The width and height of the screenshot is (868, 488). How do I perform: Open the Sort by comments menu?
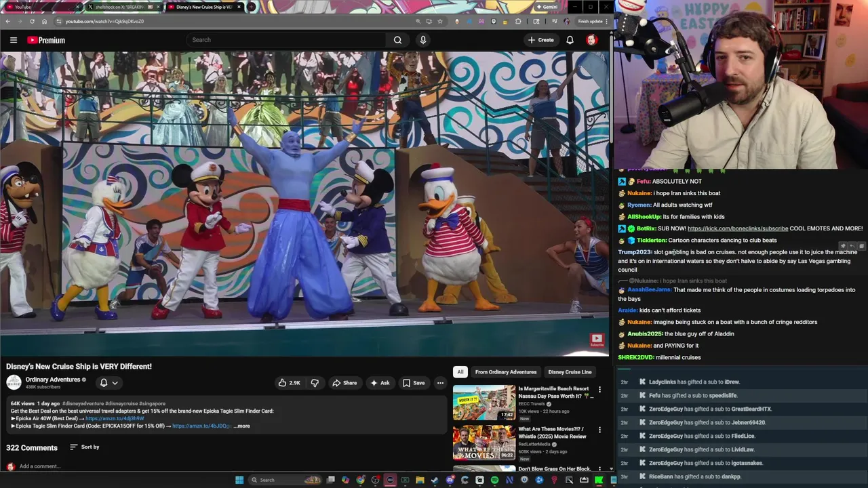84,447
